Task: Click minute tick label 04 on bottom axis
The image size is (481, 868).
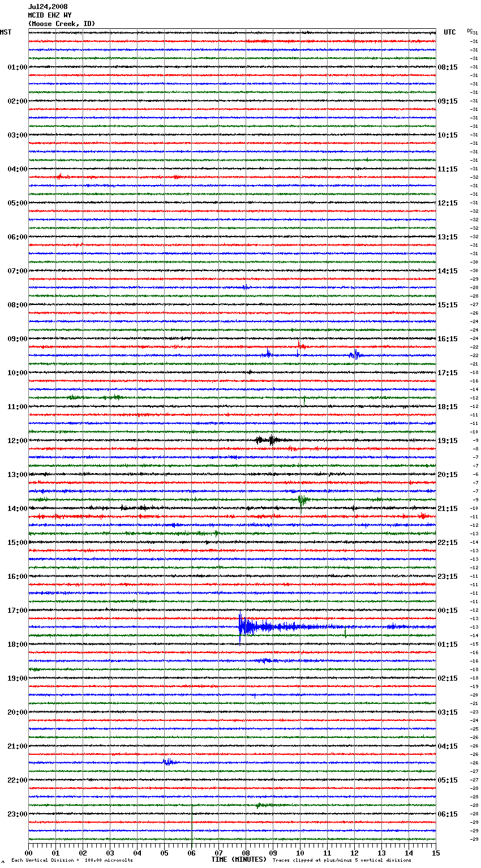Action: click(x=138, y=853)
